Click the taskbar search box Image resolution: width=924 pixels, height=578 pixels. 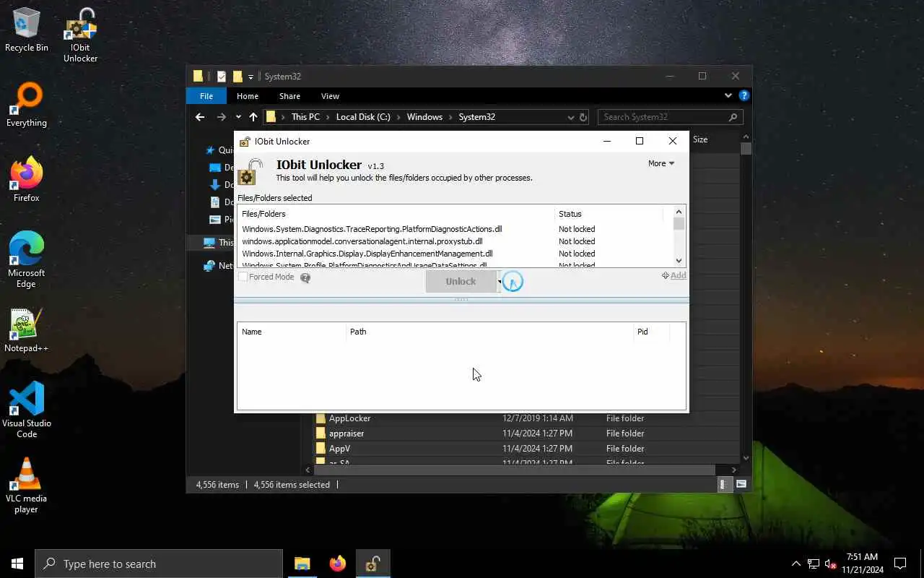[159, 564]
